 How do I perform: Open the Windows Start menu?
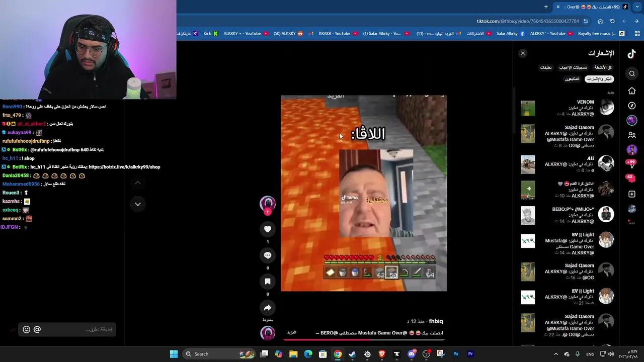(174, 354)
